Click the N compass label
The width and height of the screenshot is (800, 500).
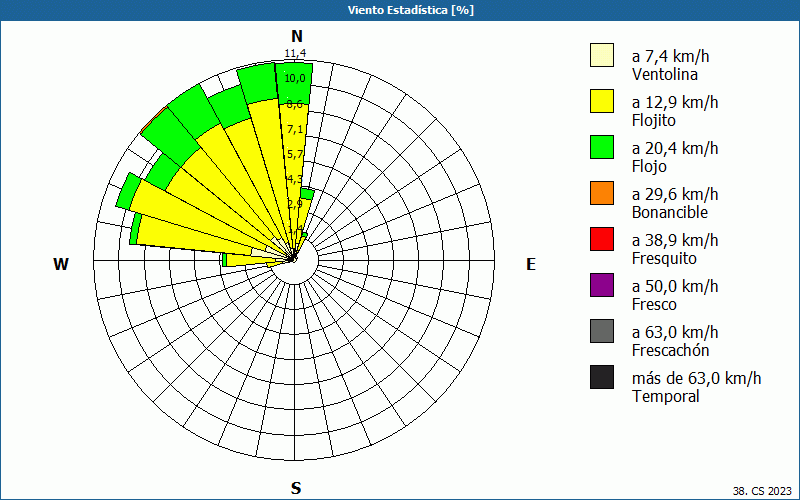(296, 37)
